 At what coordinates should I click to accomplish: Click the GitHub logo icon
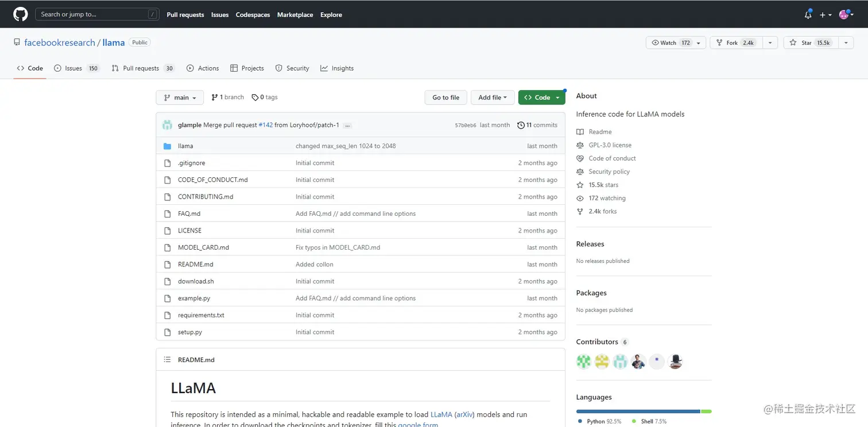pyautogui.click(x=21, y=14)
